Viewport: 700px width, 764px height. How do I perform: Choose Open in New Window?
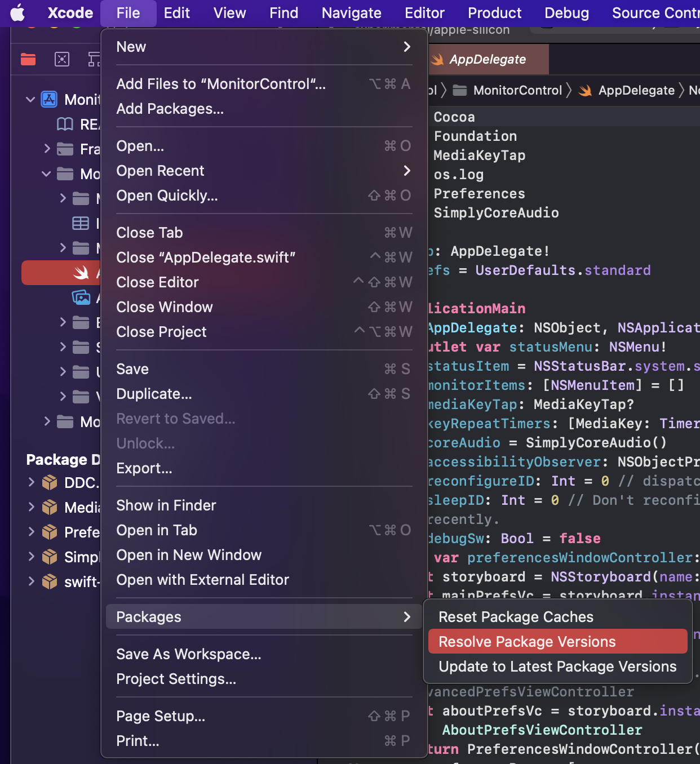tap(264, 555)
